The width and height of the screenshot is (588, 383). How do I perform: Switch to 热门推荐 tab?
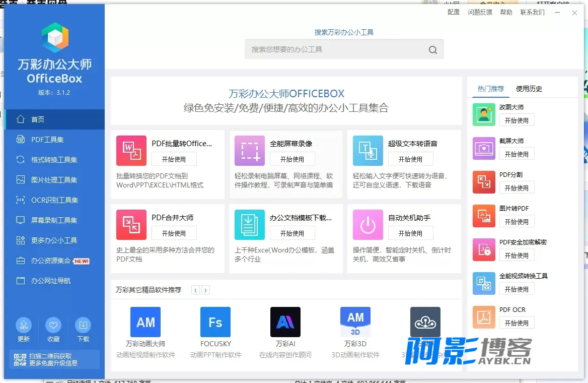point(490,89)
